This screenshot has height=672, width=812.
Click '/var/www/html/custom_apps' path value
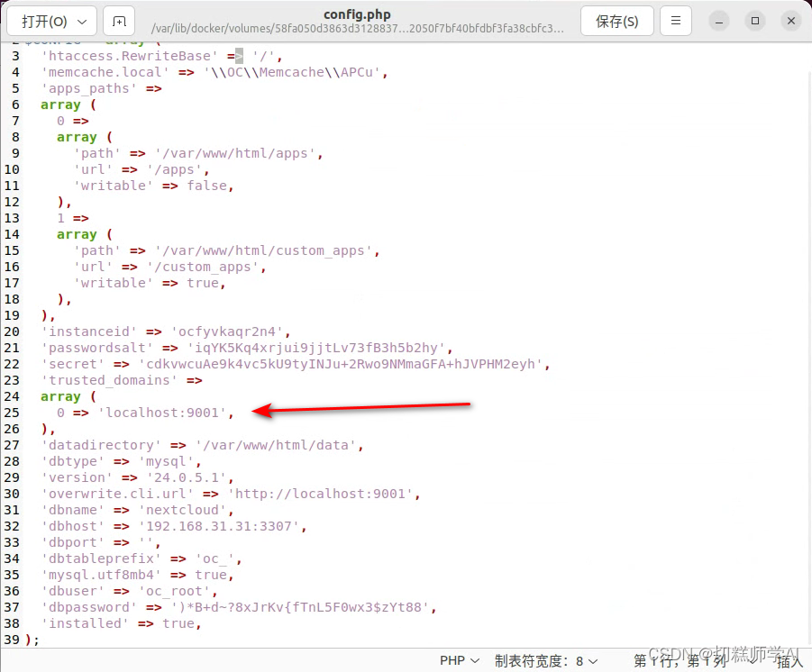[x=263, y=250]
